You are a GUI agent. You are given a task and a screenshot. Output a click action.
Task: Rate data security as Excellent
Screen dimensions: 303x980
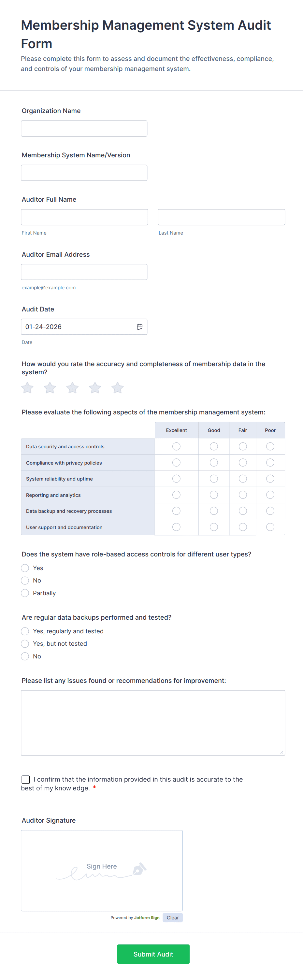coord(176,446)
